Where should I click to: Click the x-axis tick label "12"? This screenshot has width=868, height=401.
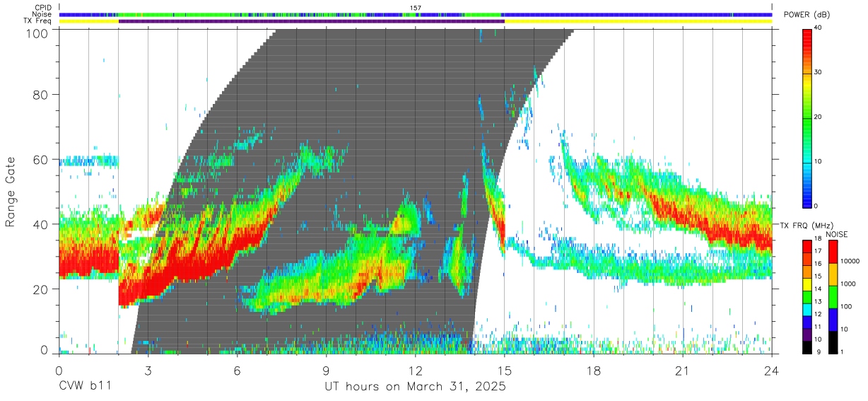tap(415, 370)
